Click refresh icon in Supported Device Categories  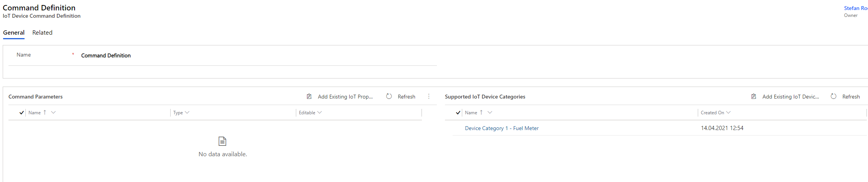coord(833,97)
